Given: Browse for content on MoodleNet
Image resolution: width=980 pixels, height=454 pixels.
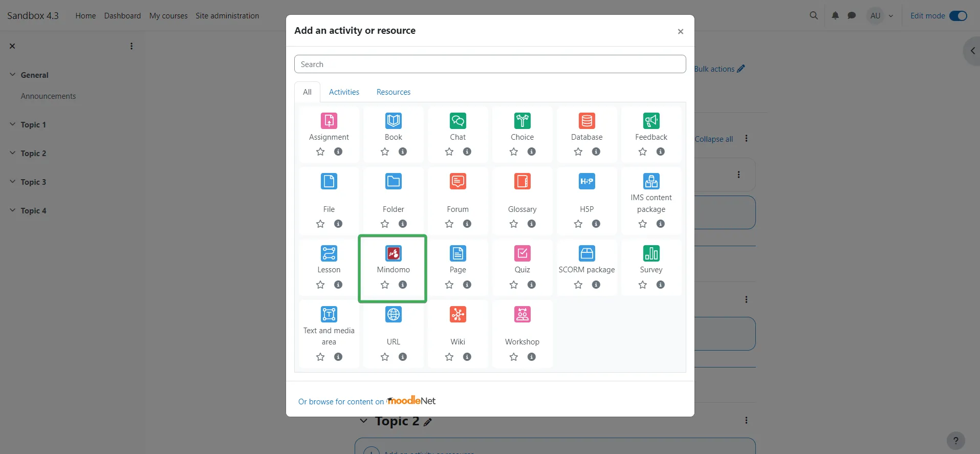Looking at the screenshot, I should [x=366, y=401].
